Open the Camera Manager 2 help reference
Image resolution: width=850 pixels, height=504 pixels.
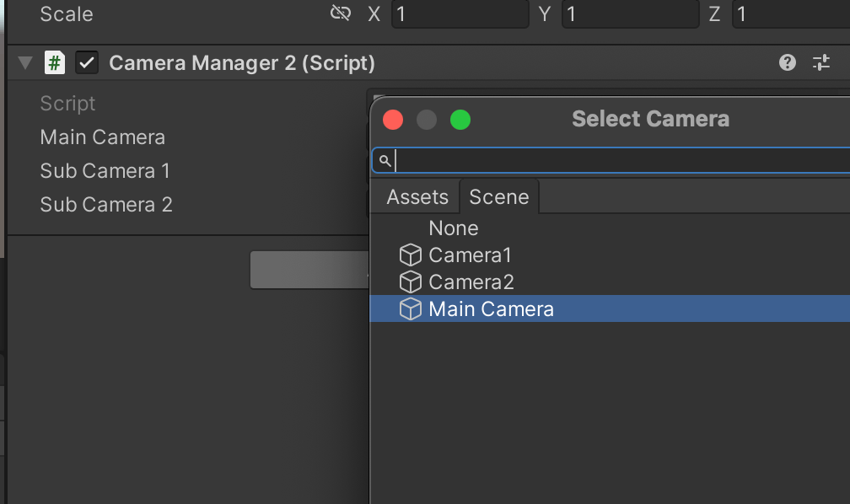(788, 62)
